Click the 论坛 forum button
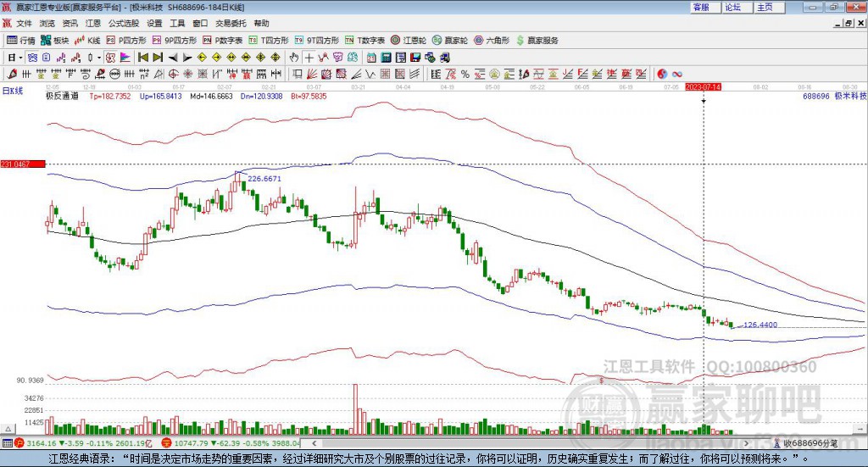Viewport: 868px width, 467px height. pyautogui.click(x=737, y=7)
